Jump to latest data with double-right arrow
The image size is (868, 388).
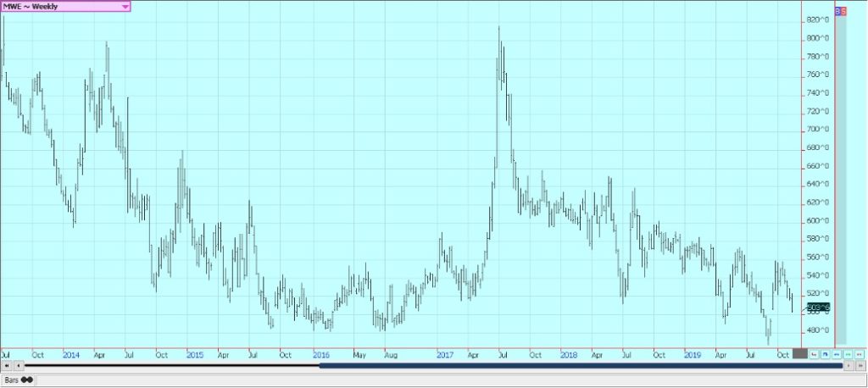[x=860, y=366]
